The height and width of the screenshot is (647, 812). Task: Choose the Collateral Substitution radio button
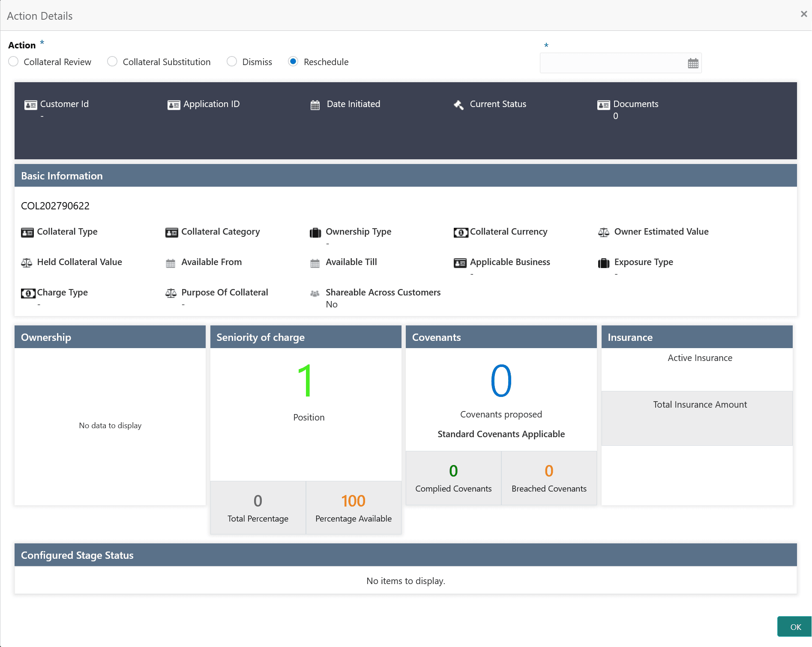[x=112, y=62]
